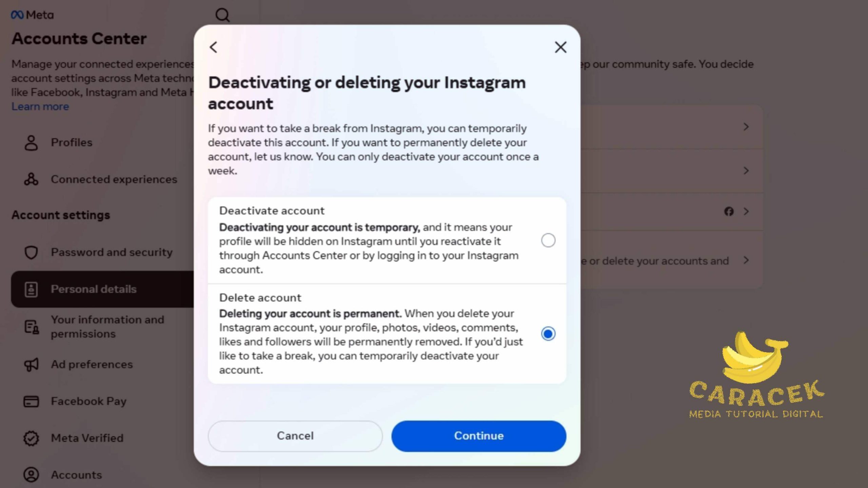Click the Ad preferences icon
The image size is (868, 488).
[x=31, y=364]
